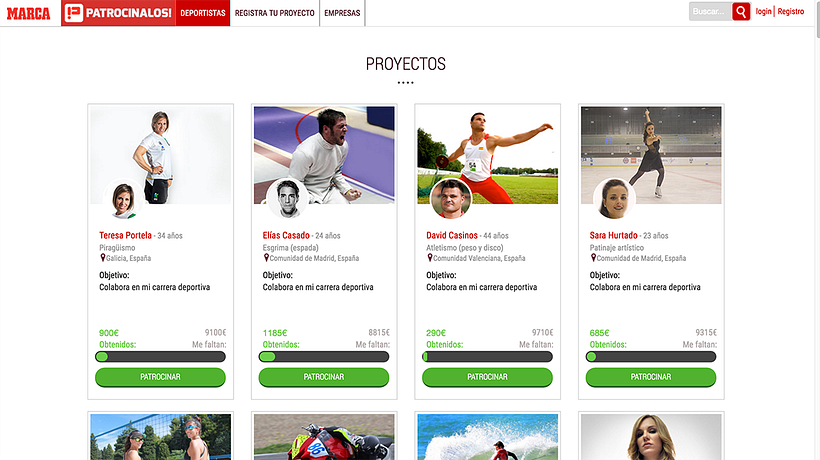Focus the Buscar search field
The width and height of the screenshot is (820, 460).
click(x=710, y=12)
